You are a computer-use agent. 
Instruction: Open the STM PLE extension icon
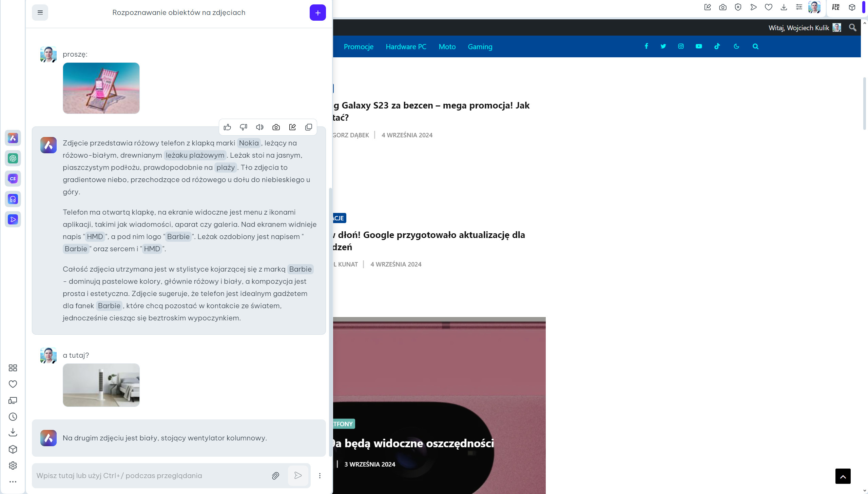[x=836, y=7]
